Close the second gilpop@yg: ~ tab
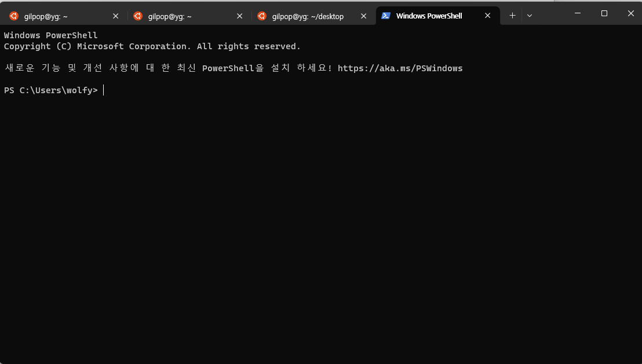 [239, 16]
